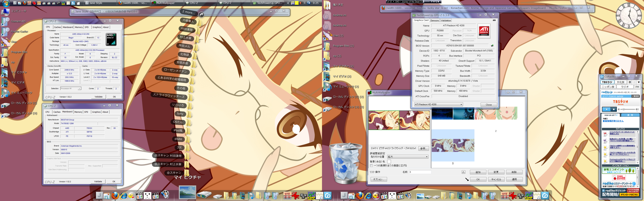Launch Firefox from the quick launch bar
Viewport: 644px width, 201px height.
[24, 3]
